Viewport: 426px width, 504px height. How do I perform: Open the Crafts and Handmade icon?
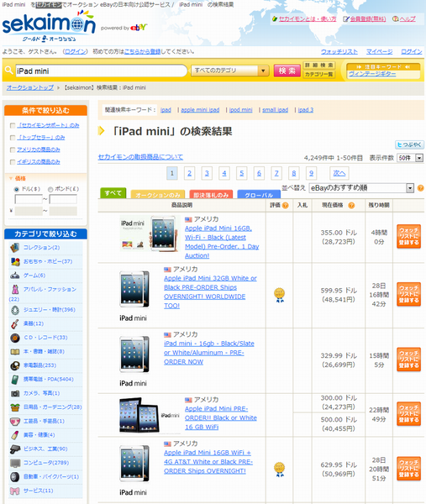(x=15, y=421)
